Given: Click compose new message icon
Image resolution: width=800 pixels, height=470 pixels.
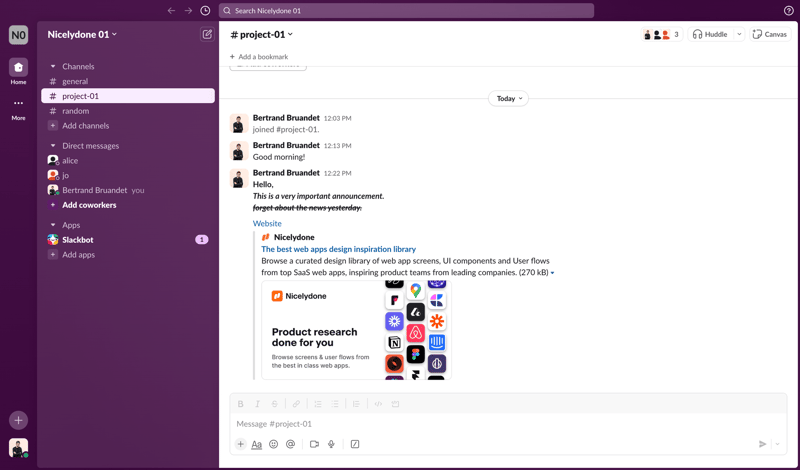Looking at the screenshot, I should (207, 34).
